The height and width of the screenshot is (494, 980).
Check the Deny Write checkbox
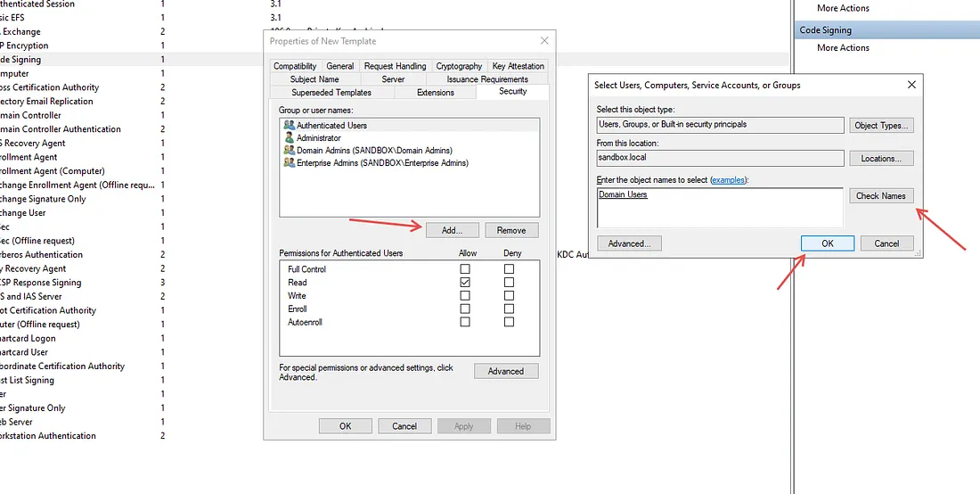point(509,295)
